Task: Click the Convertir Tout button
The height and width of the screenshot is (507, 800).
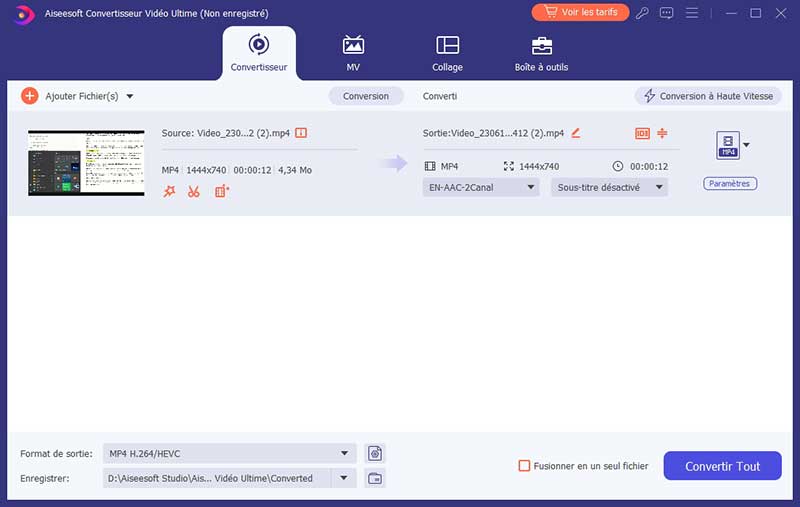Action: 722,466
